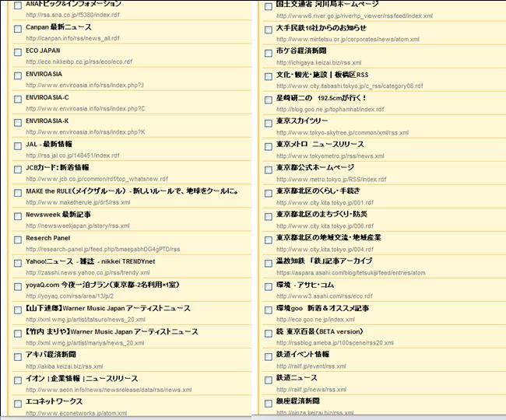Viewport: 506px width, 420px height.
Task: Click the Reserch Panel feed title
Action: point(48,238)
